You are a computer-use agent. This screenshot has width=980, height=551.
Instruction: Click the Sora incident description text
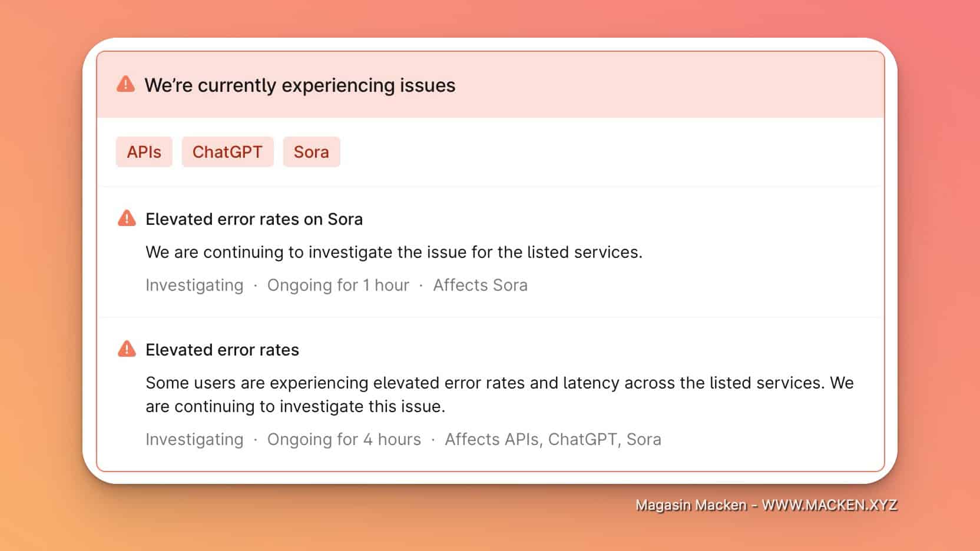click(394, 252)
